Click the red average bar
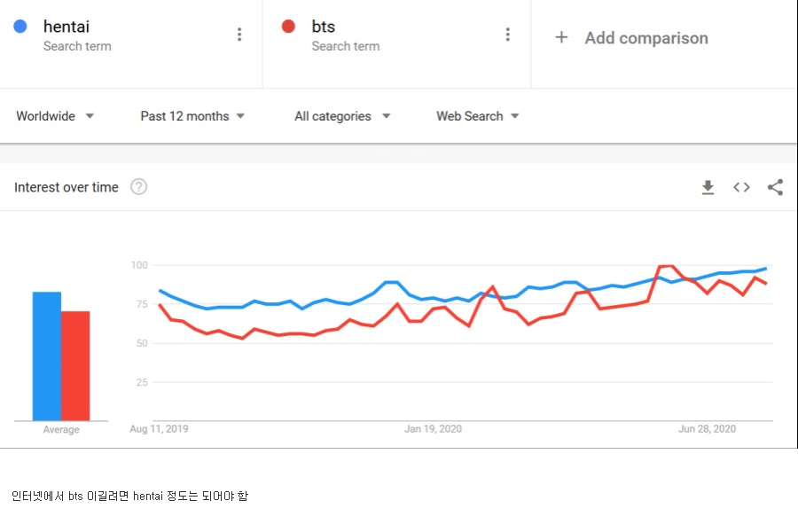The width and height of the screenshot is (798, 532). (75, 365)
